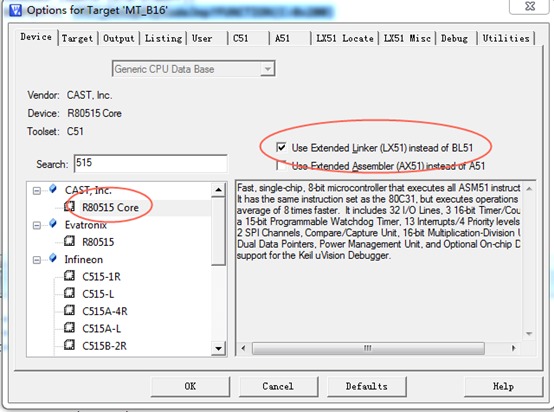Select C515B-2R device
This screenshot has width=554, height=412.
(104, 346)
